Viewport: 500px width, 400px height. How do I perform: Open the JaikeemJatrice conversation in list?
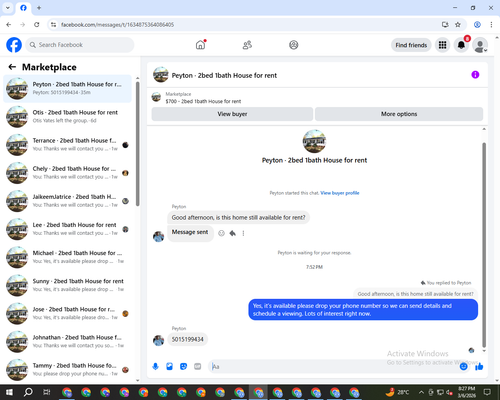(x=67, y=201)
